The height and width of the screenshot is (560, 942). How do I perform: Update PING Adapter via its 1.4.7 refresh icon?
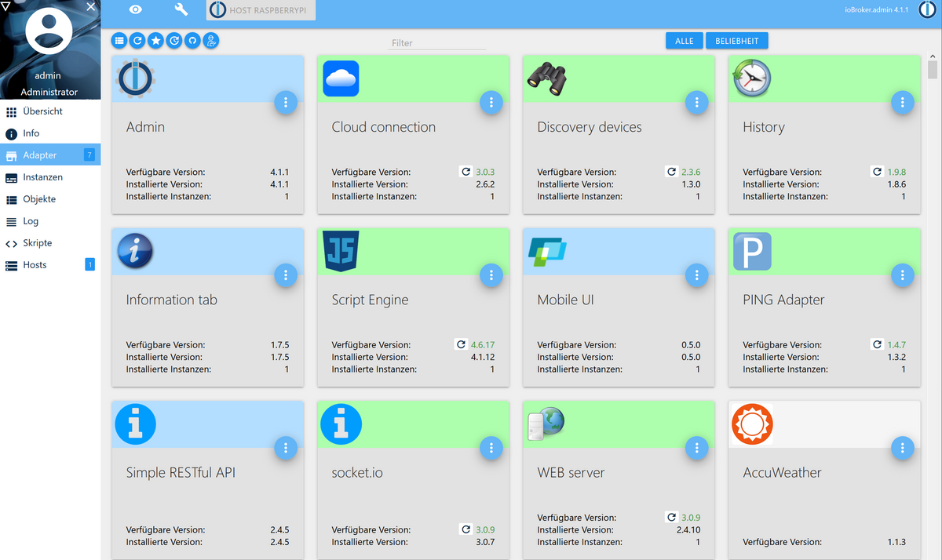pyautogui.click(x=877, y=344)
